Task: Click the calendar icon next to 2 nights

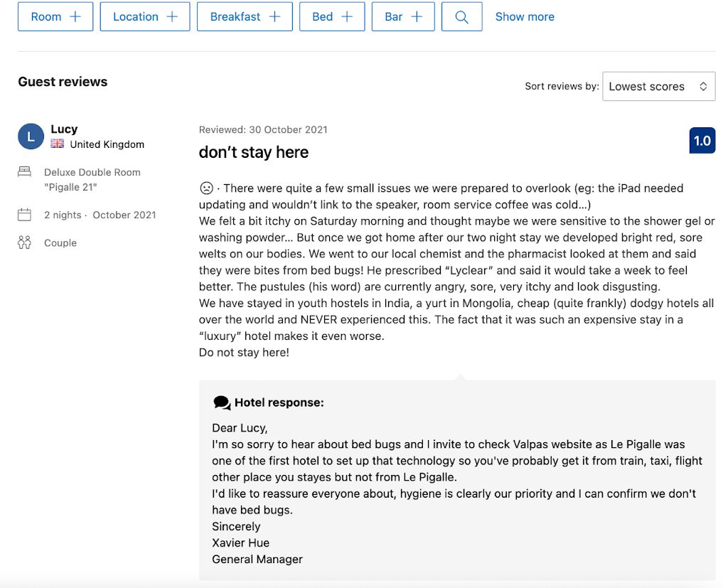Action: pyautogui.click(x=24, y=215)
